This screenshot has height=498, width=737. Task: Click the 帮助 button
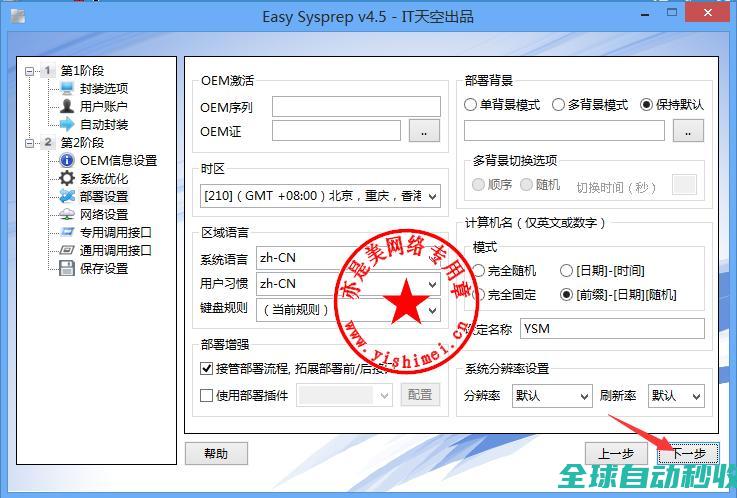pos(216,453)
